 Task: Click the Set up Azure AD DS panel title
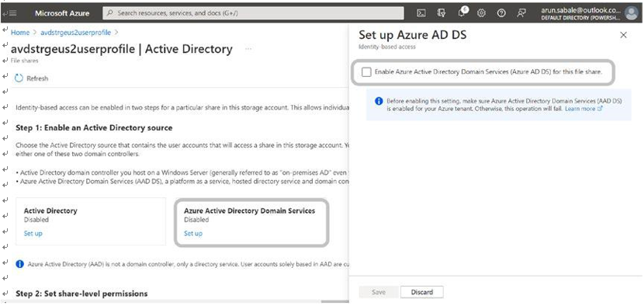click(413, 35)
